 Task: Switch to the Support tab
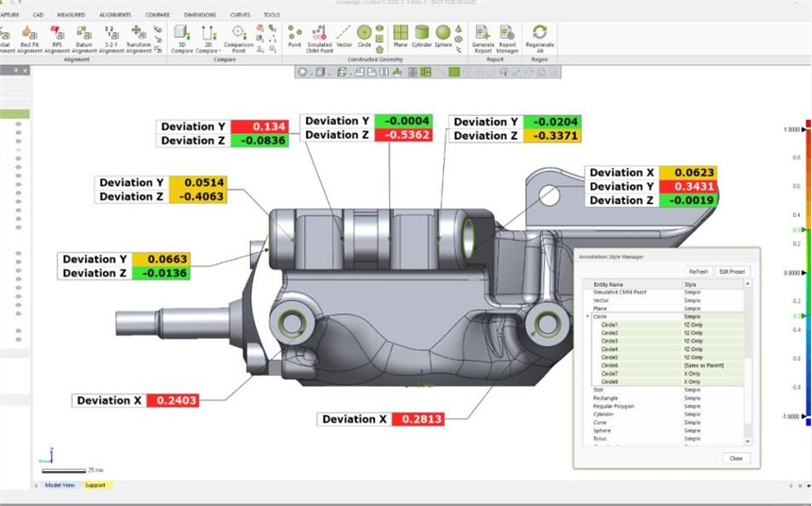(x=95, y=485)
